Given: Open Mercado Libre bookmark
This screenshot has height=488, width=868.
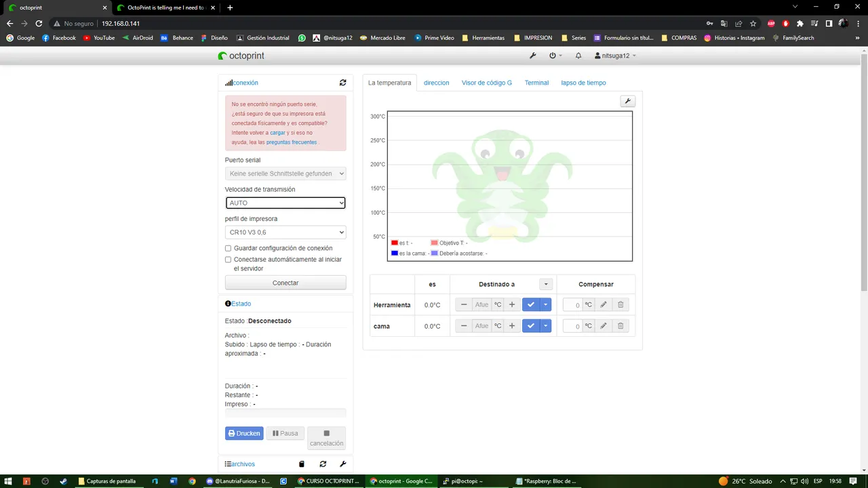Looking at the screenshot, I should point(382,38).
